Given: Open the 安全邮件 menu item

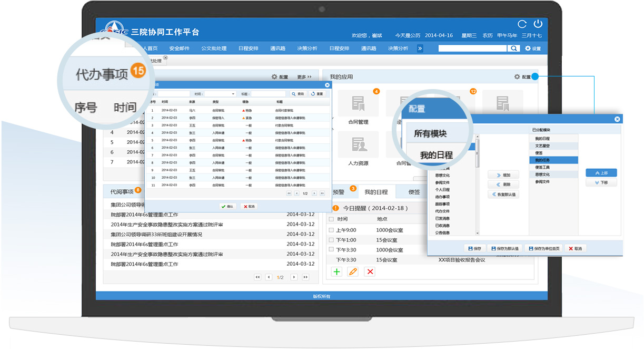Looking at the screenshot, I should coord(178,48).
